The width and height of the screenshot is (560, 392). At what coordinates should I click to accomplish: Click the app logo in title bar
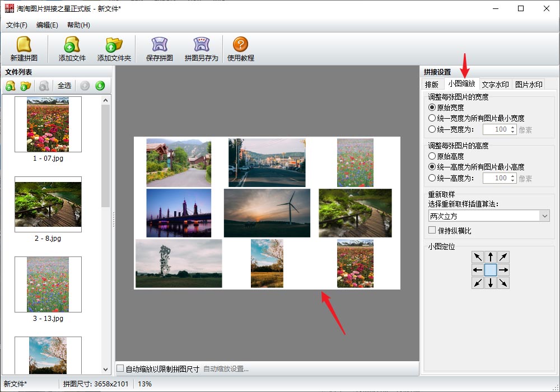pos(10,8)
